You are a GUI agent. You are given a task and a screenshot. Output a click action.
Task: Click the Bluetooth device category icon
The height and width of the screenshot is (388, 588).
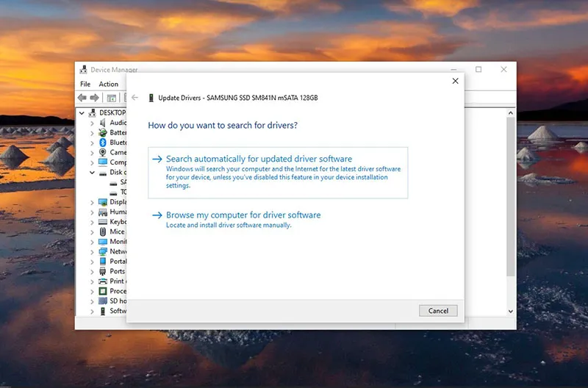(x=103, y=143)
